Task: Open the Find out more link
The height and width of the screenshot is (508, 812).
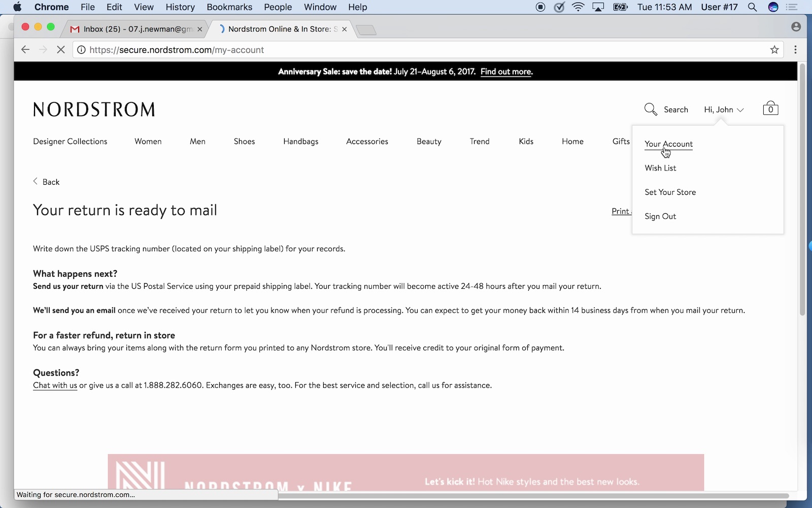Action: pyautogui.click(x=506, y=72)
